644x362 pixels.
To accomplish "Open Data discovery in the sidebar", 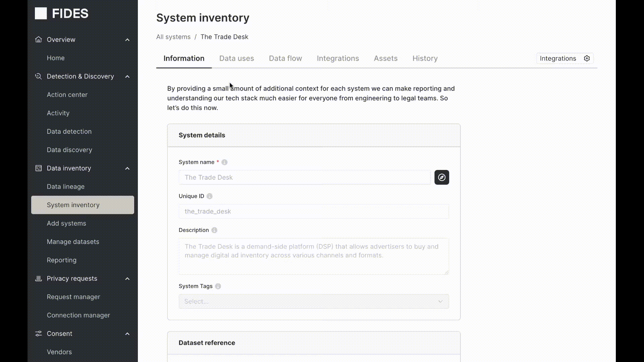I will point(69,150).
